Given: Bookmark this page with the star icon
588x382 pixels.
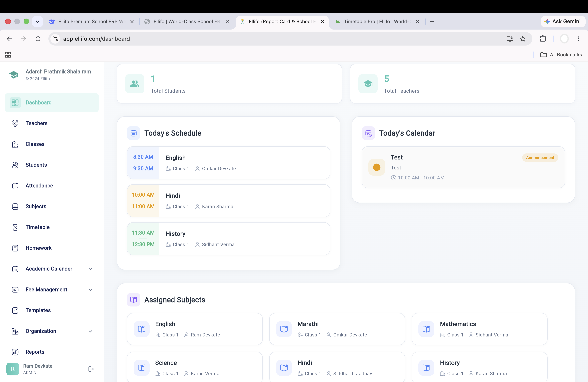Looking at the screenshot, I should click(523, 39).
